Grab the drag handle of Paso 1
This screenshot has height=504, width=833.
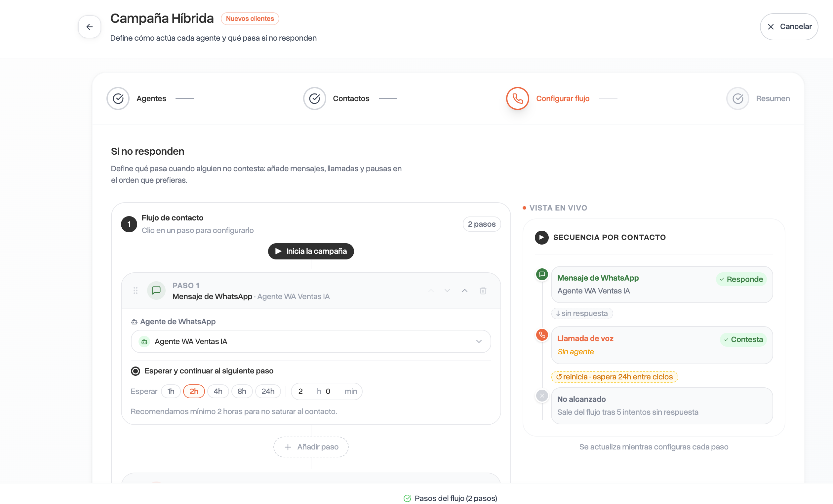tap(136, 291)
